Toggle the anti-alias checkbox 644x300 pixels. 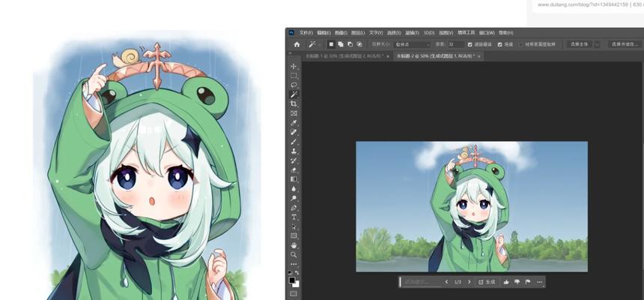470,44
